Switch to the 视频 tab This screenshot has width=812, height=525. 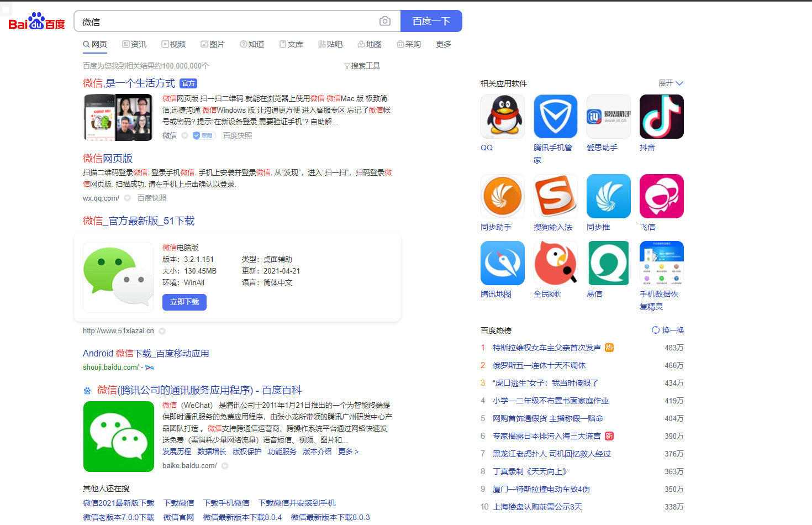(173, 44)
